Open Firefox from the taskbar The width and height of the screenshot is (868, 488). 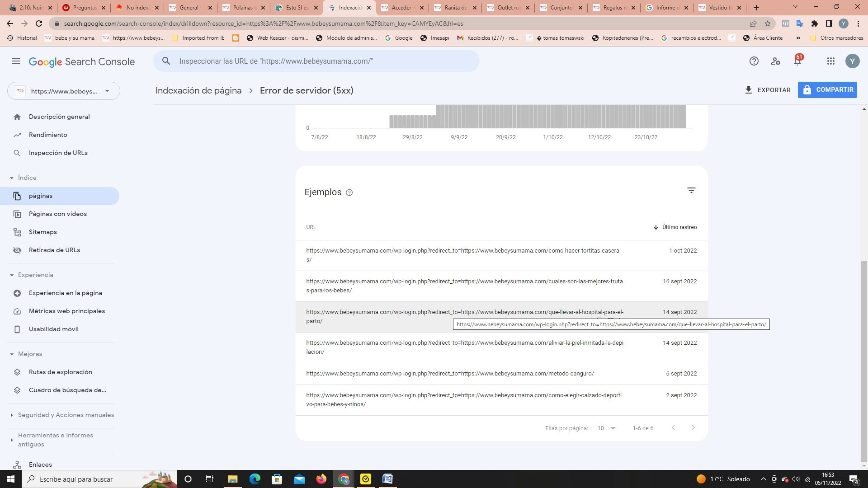(321, 479)
